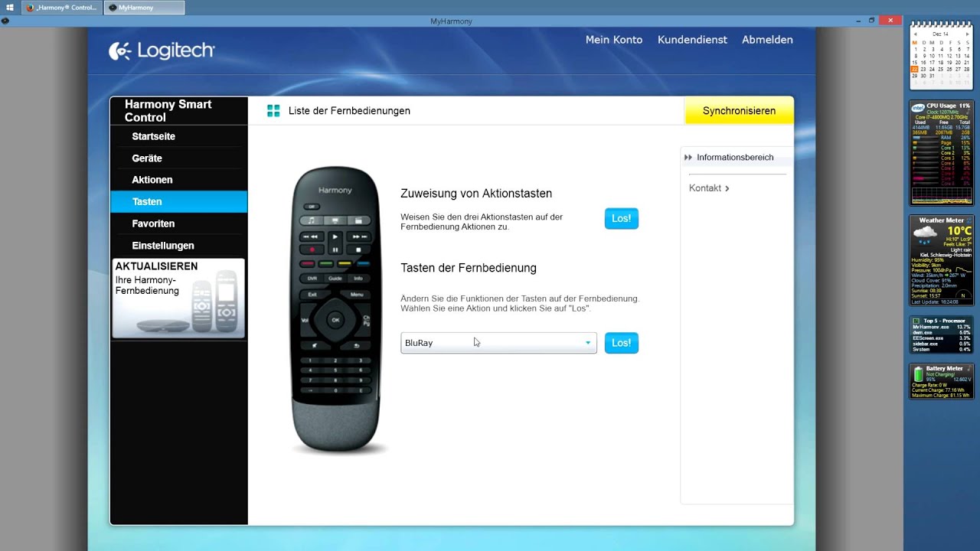Click Los! next to the BluRay dropdown
Image resolution: width=980 pixels, height=551 pixels.
tap(621, 343)
